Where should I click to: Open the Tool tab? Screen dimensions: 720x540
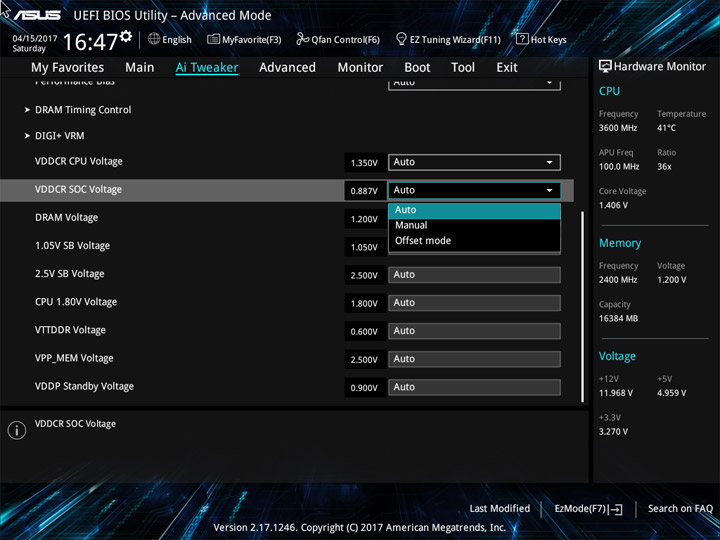coord(463,68)
